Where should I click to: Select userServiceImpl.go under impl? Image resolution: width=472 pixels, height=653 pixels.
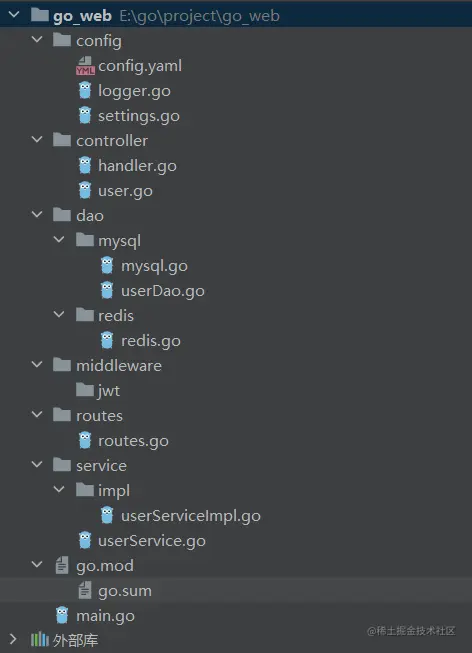191,516
